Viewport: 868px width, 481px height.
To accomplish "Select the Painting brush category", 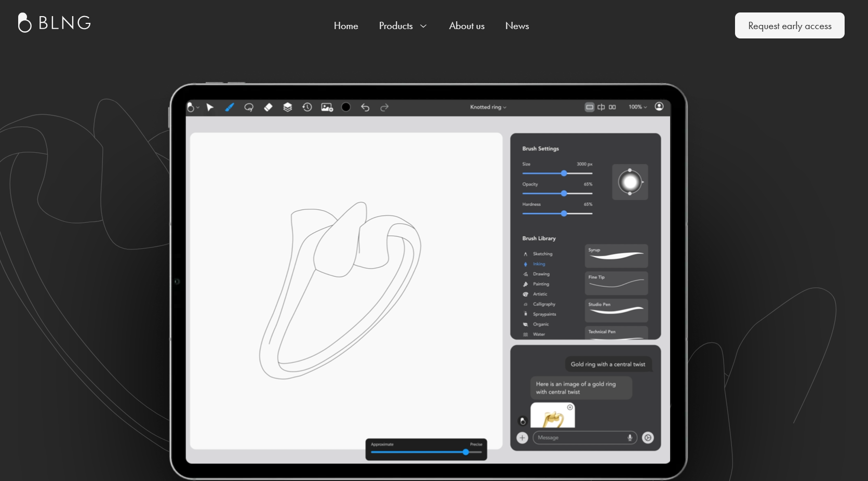I will [541, 284].
